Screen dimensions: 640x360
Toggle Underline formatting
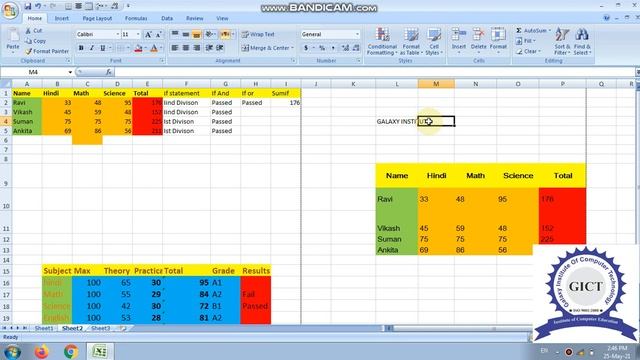click(102, 48)
